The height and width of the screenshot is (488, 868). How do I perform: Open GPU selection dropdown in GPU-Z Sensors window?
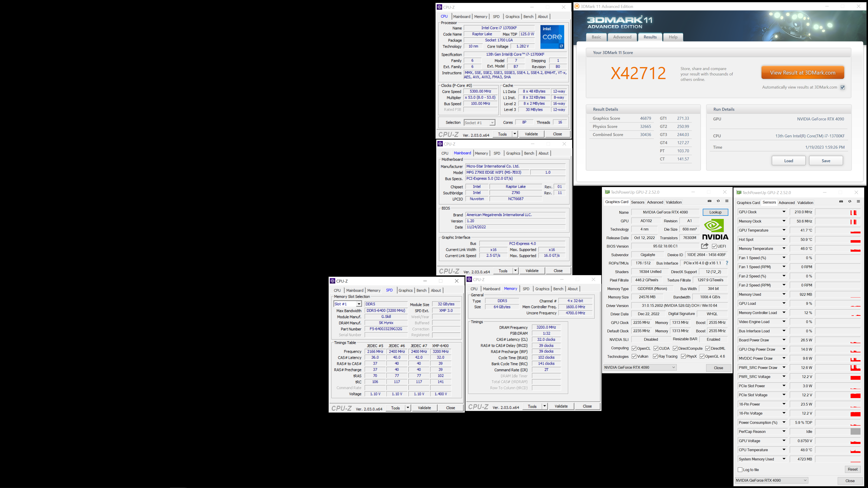(772, 481)
